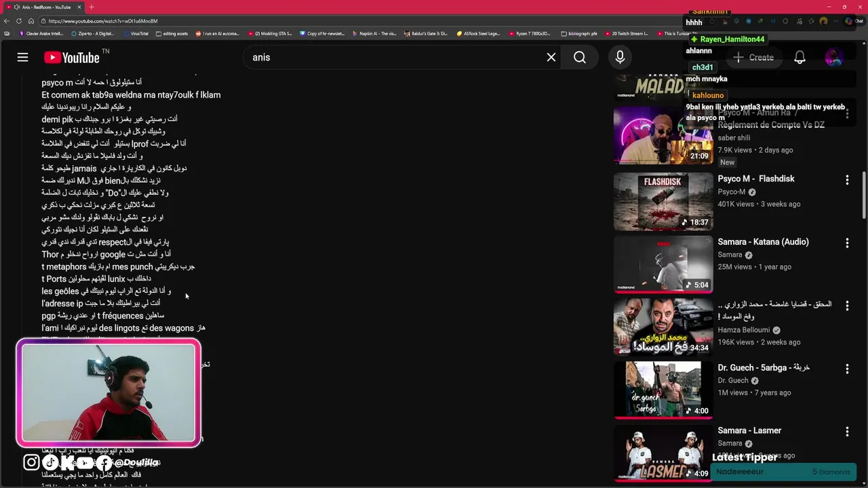Click the Create button
The image size is (868, 488).
753,58
